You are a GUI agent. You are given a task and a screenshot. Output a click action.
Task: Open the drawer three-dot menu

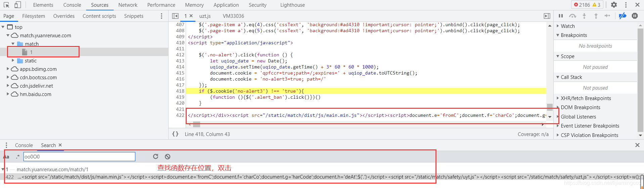6,145
